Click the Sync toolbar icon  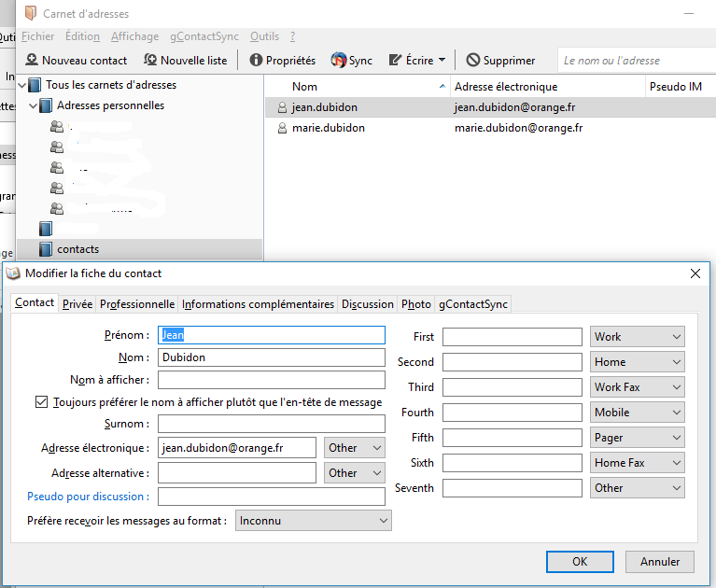(339, 60)
